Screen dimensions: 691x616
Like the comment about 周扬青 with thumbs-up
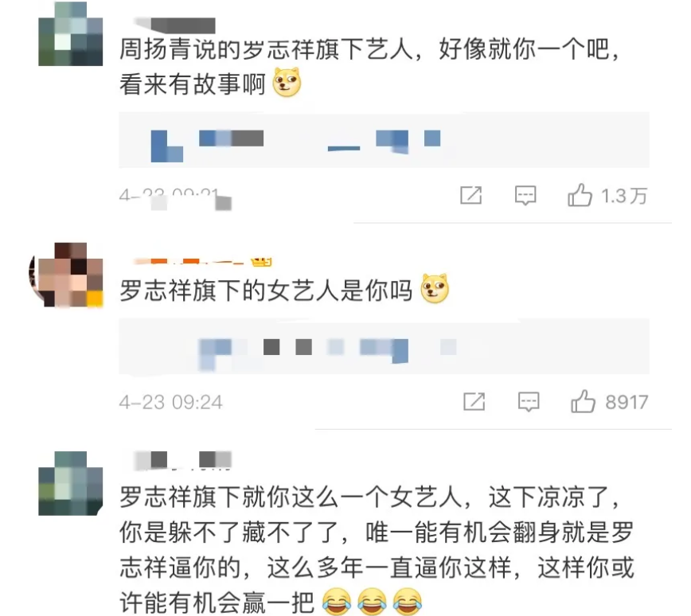coord(580,195)
